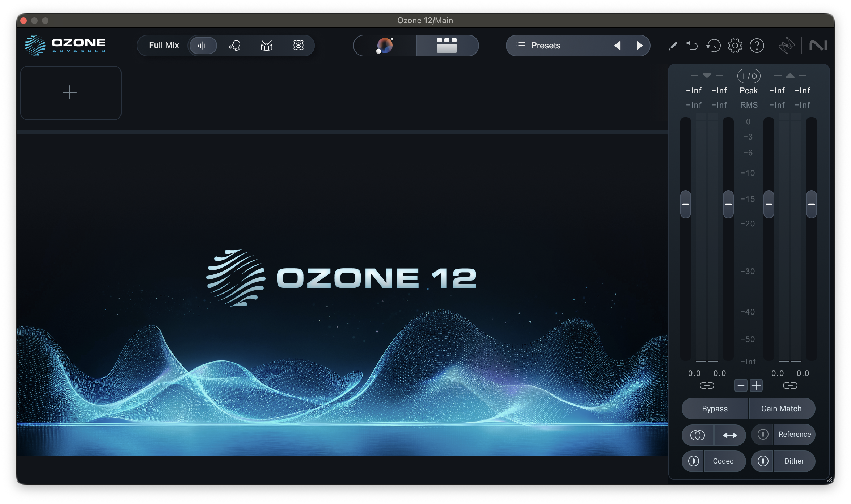Enable Bypass for the signal chain
851x504 pixels.
(714, 409)
